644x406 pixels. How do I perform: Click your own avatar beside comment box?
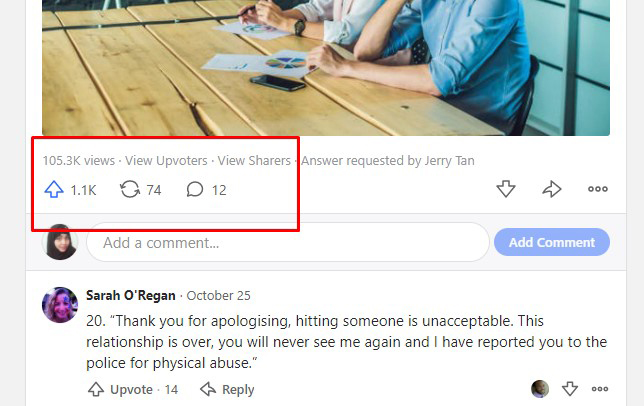tap(60, 242)
